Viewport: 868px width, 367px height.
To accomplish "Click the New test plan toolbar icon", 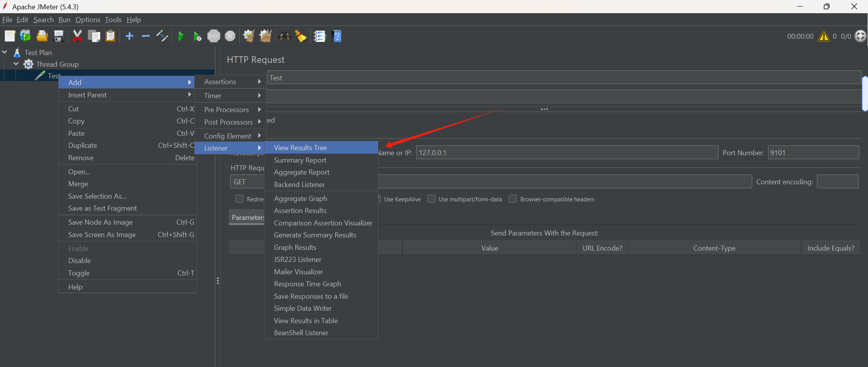I will [x=10, y=36].
